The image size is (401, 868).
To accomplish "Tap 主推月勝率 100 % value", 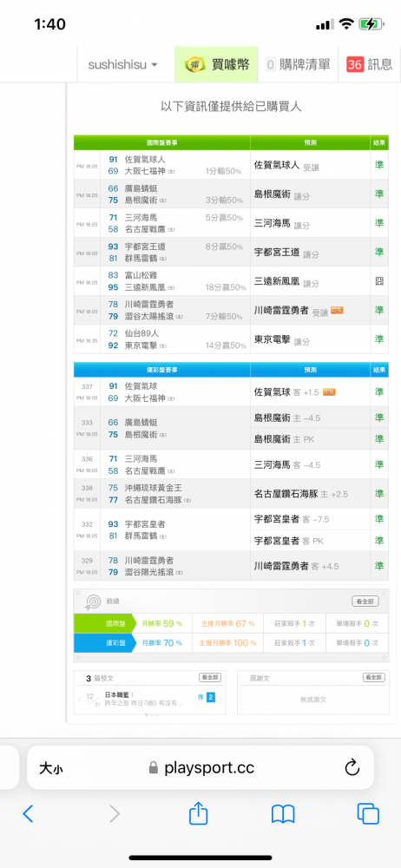I will (x=227, y=642).
